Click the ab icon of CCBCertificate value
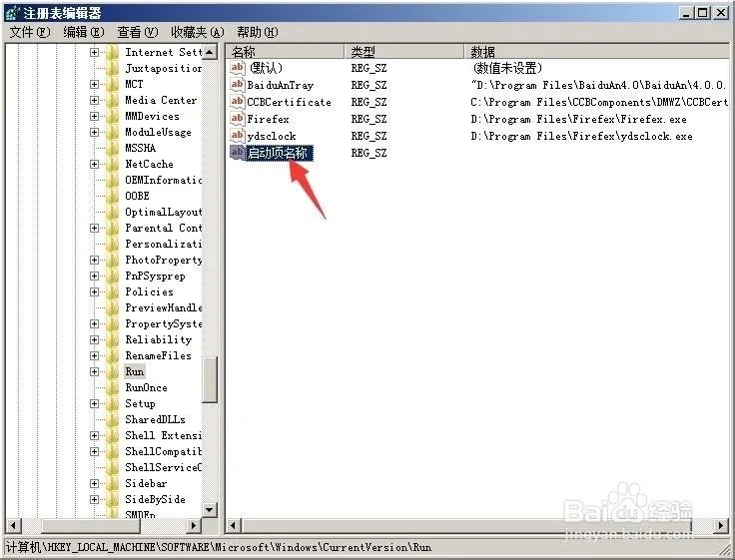Viewport: 735px width, 560px height. tap(238, 101)
